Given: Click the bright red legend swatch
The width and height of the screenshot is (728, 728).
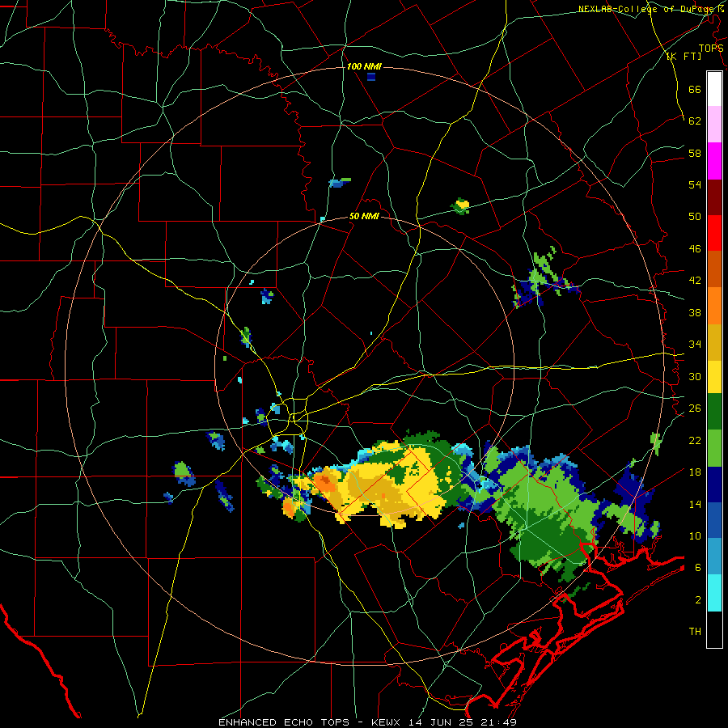Looking at the screenshot, I should (x=714, y=233).
